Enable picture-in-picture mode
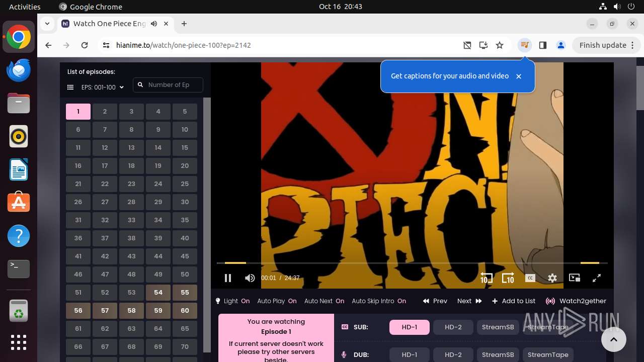The width and height of the screenshot is (644, 362). 575,278
